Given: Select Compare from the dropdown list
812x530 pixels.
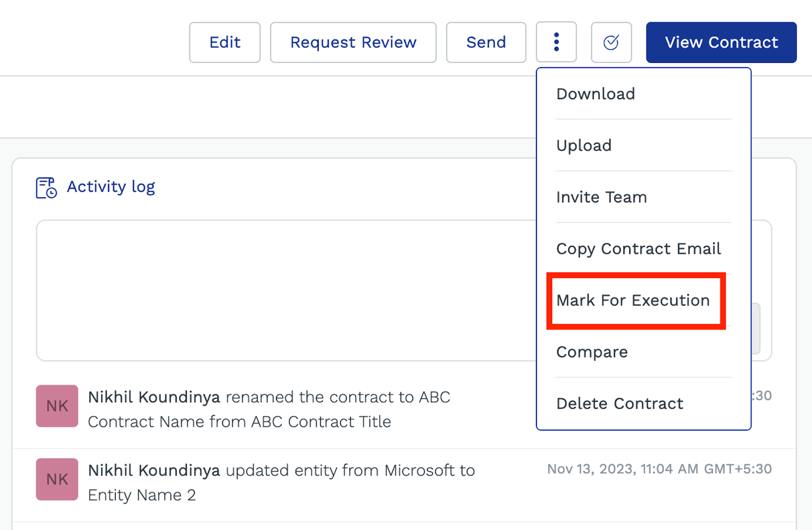Looking at the screenshot, I should [592, 352].
